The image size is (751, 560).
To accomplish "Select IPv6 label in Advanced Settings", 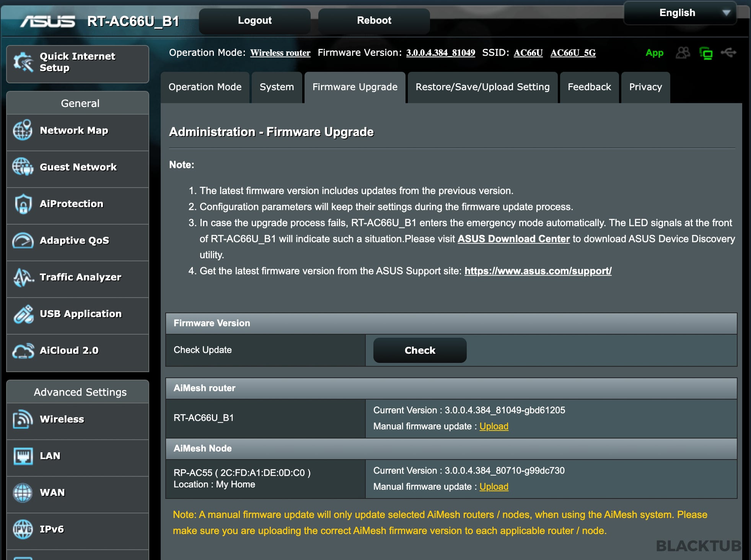I will [x=52, y=529].
